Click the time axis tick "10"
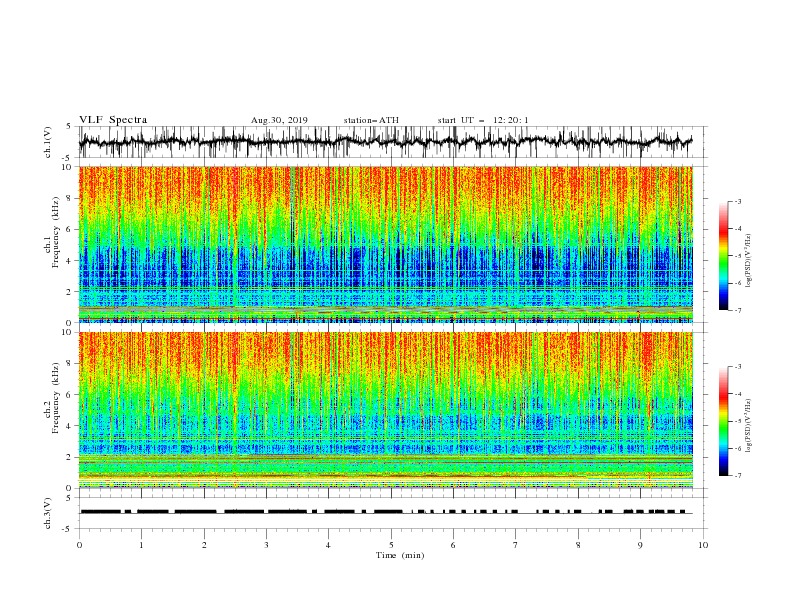792x612 pixels. 703,545
